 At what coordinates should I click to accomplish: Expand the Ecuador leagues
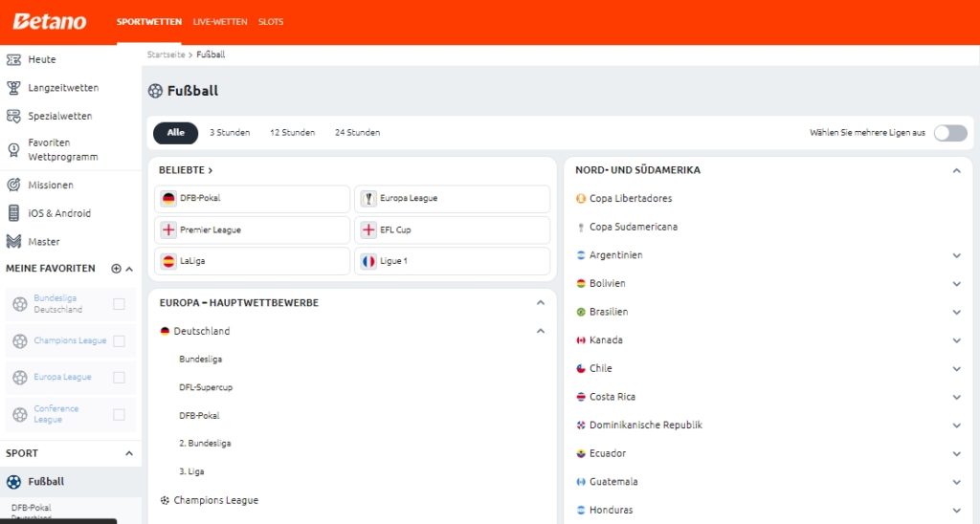(956, 454)
